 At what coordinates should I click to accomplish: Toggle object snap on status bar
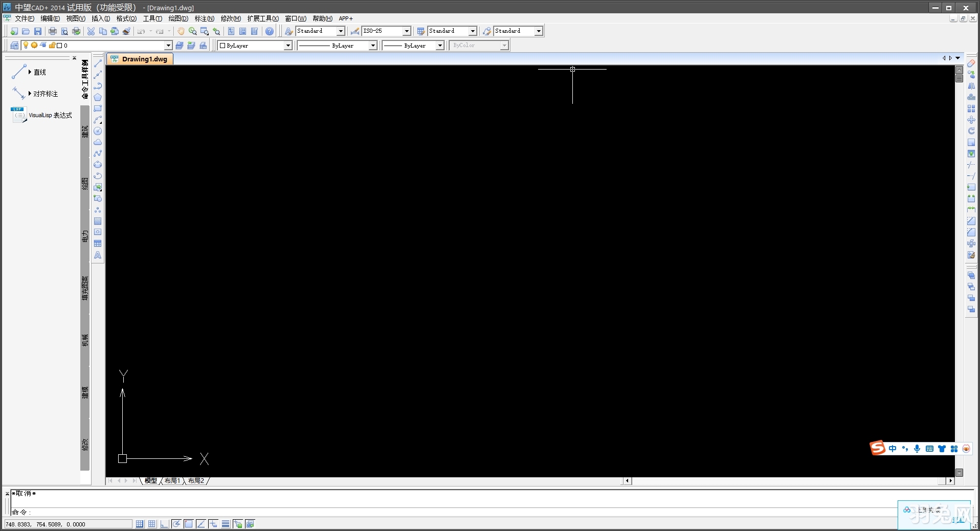point(189,524)
